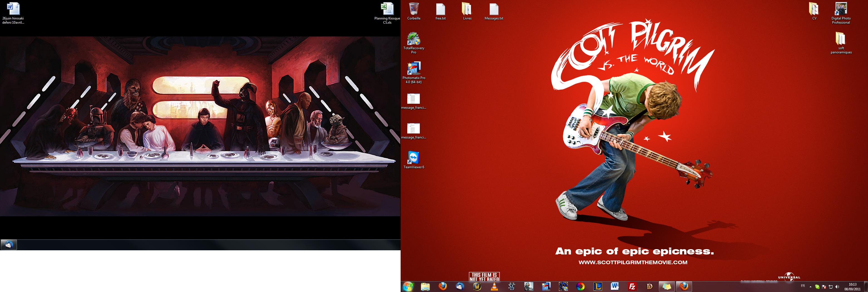Click the FR language indicator
Viewport: 868px width, 292px height.
point(803,286)
